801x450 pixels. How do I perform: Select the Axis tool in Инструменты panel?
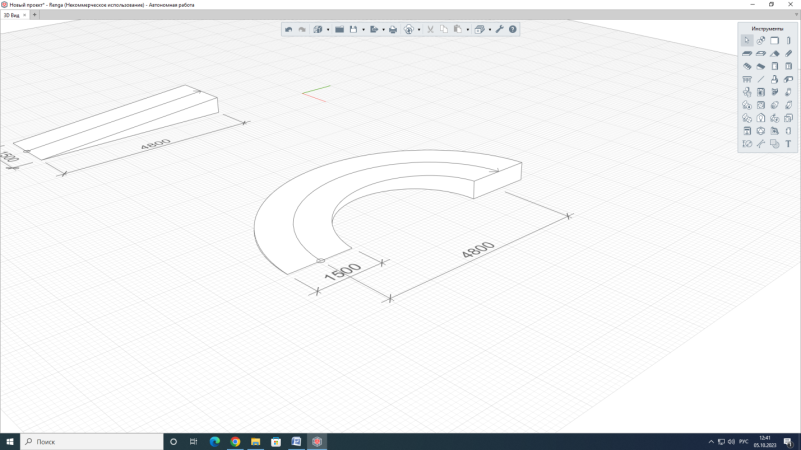(761, 40)
